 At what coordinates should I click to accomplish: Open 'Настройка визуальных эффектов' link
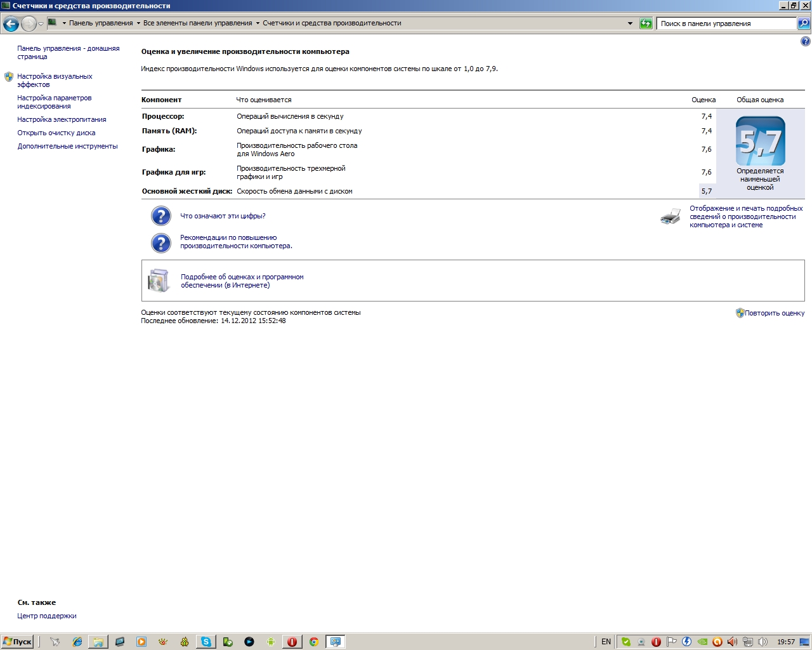[55, 80]
